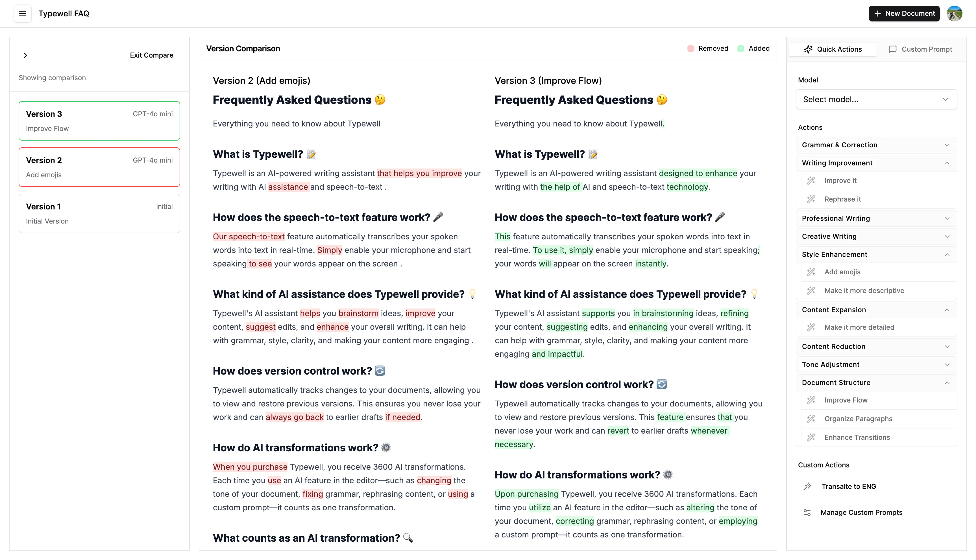The height and width of the screenshot is (560, 976).
Task: Select Version 2 Add emojis card
Action: point(99,167)
